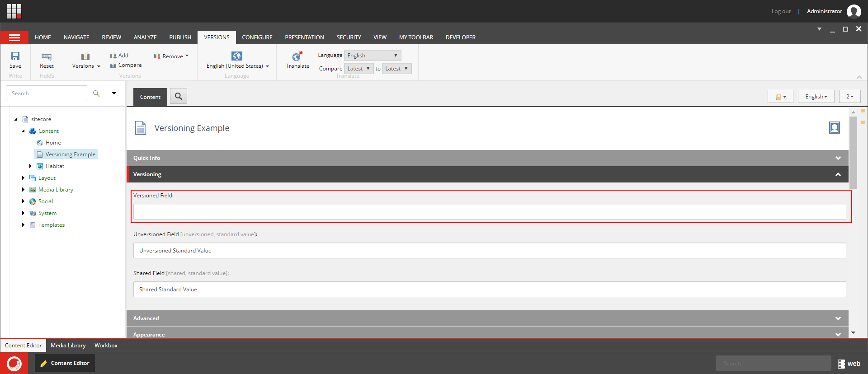Select the Content editor tab
The image size is (868, 374).
(x=150, y=97)
